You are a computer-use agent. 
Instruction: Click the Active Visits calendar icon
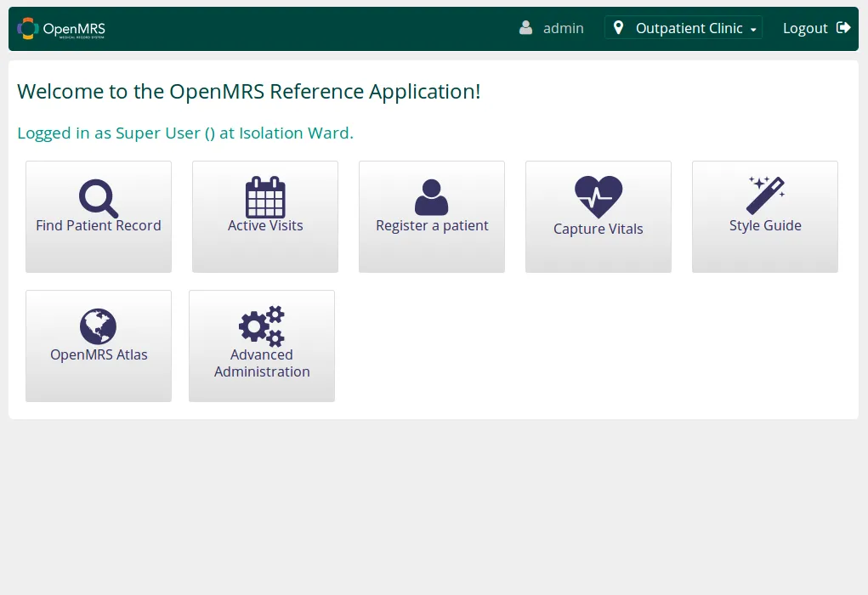click(x=265, y=197)
